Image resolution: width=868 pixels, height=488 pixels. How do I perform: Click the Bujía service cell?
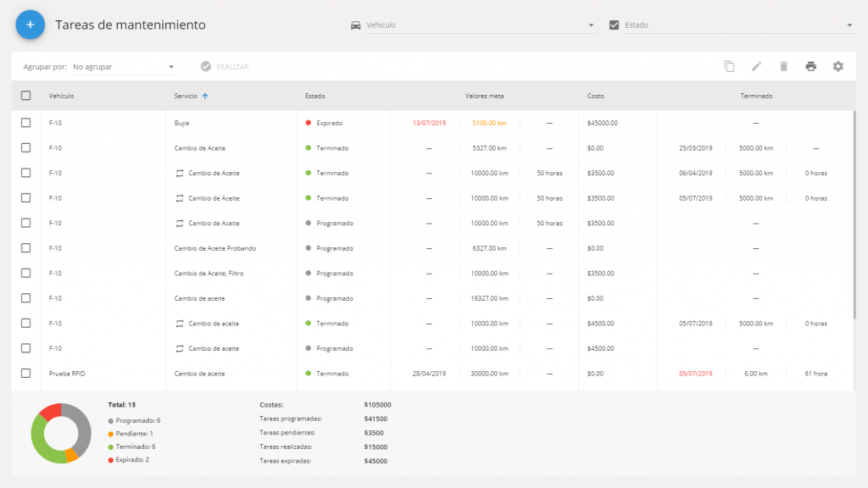click(x=181, y=124)
